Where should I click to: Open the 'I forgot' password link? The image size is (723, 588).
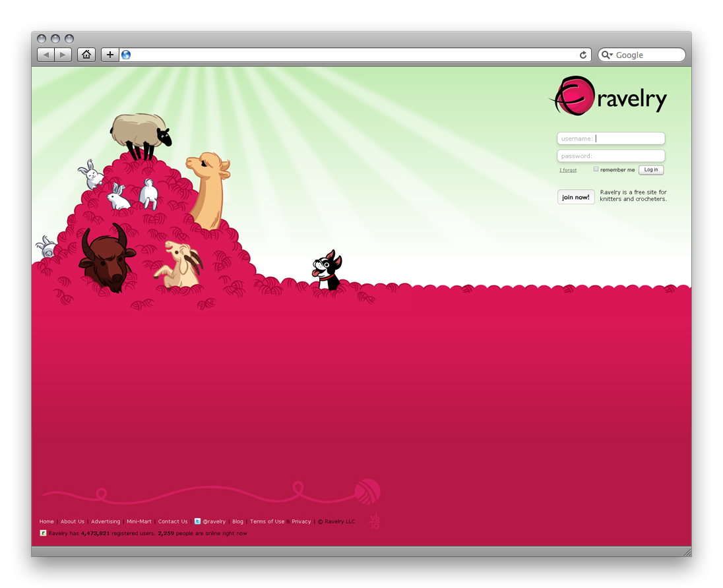click(x=568, y=170)
